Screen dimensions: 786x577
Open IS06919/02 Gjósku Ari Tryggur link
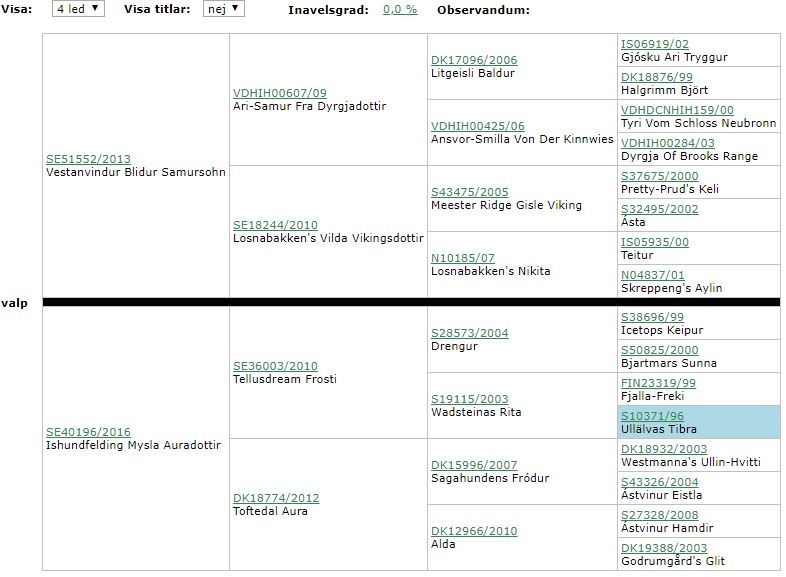(x=655, y=44)
